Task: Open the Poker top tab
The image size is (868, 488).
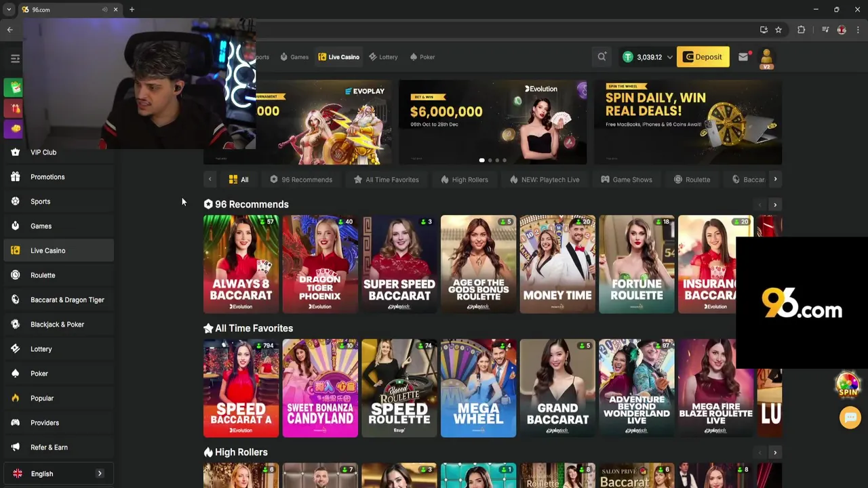Action: 422,57
